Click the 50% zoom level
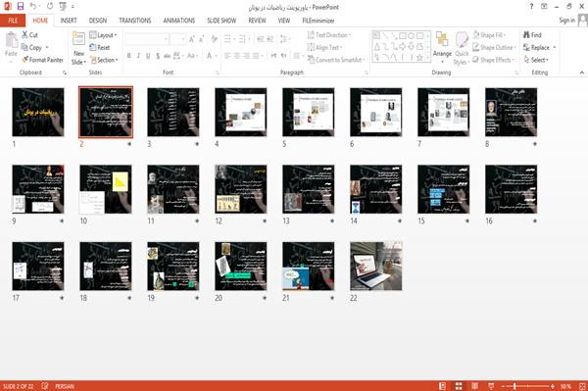The height and width of the screenshot is (391, 588). 565,386
